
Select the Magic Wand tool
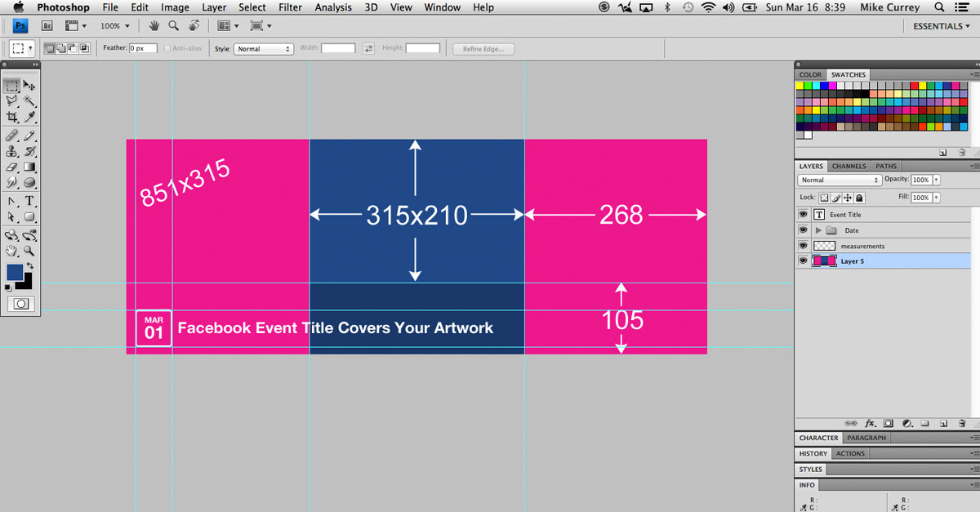tap(29, 101)
